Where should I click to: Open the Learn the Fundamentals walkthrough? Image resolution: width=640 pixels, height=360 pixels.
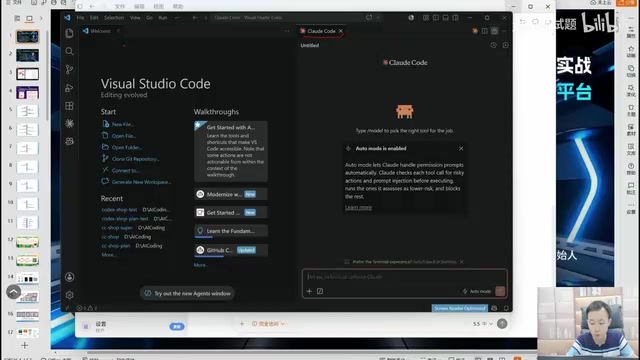(231, 231)
